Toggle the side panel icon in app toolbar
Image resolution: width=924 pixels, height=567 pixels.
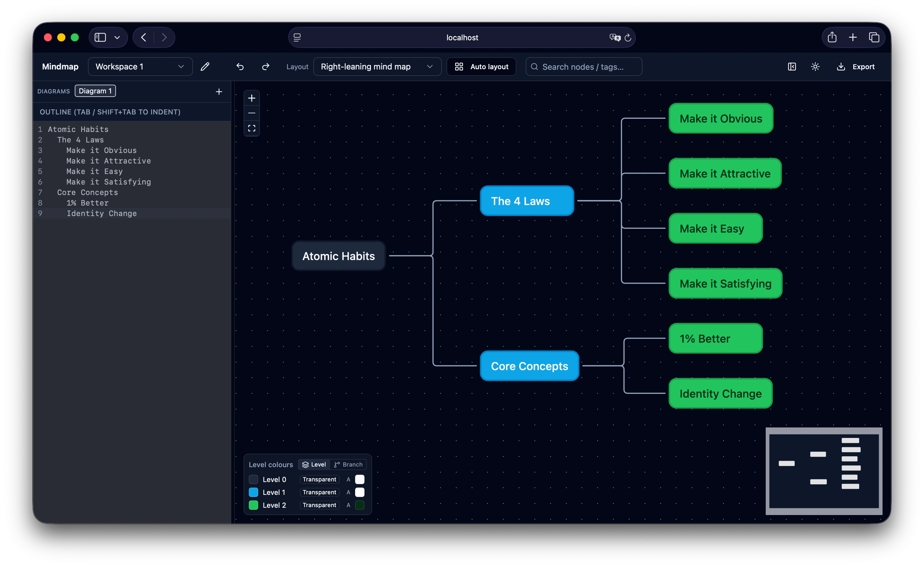pos(792,67)
